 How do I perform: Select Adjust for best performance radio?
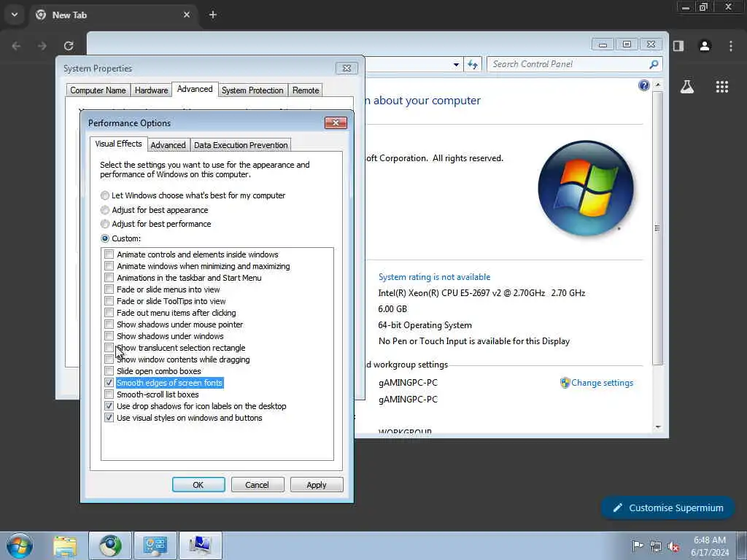[105, 224]
